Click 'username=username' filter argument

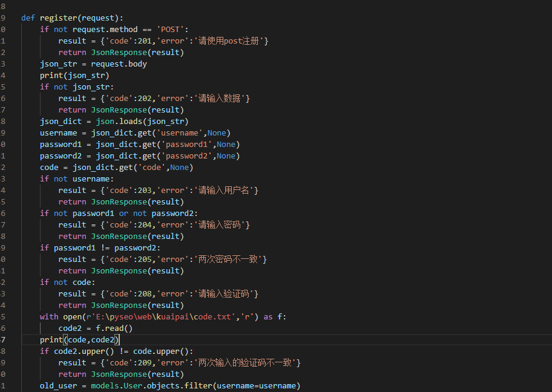pyautogui.click(x=256, y=386)
